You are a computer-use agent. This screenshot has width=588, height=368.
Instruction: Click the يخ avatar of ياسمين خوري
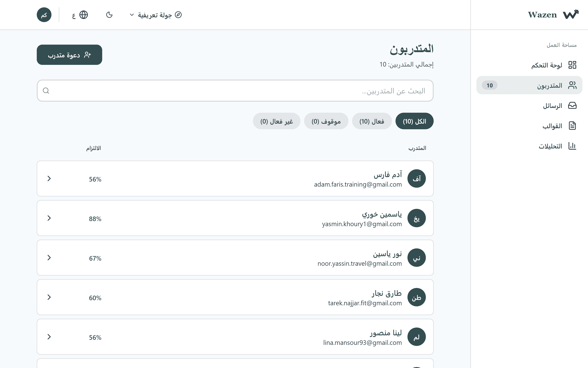(417, 218)
